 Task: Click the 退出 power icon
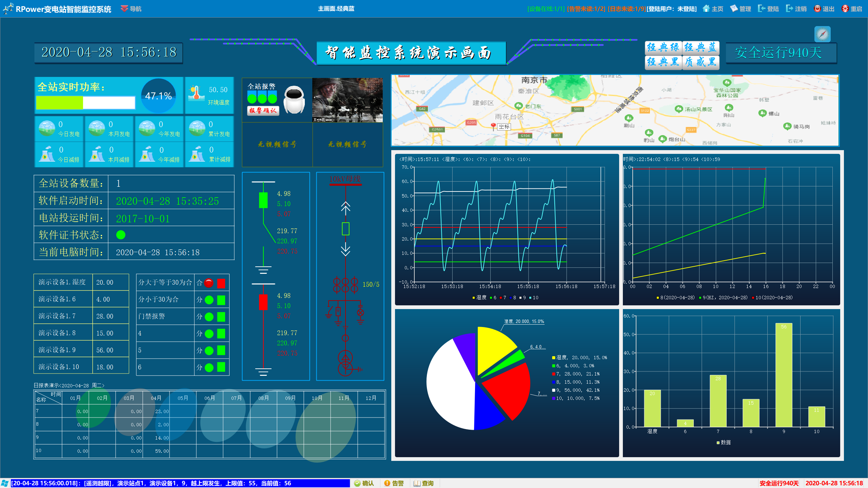point(817,8)
